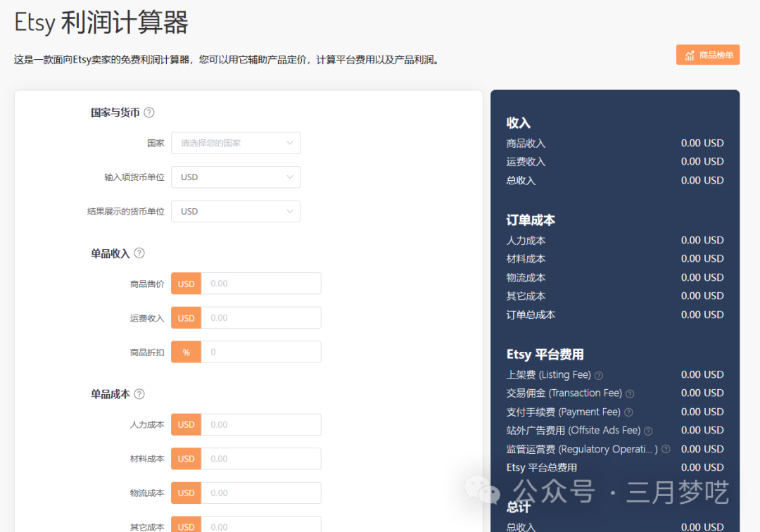Click the 交易佣金 (Transaction Fee) label
The width and height of the screenshot is (760, 532).
coord(564,393)
